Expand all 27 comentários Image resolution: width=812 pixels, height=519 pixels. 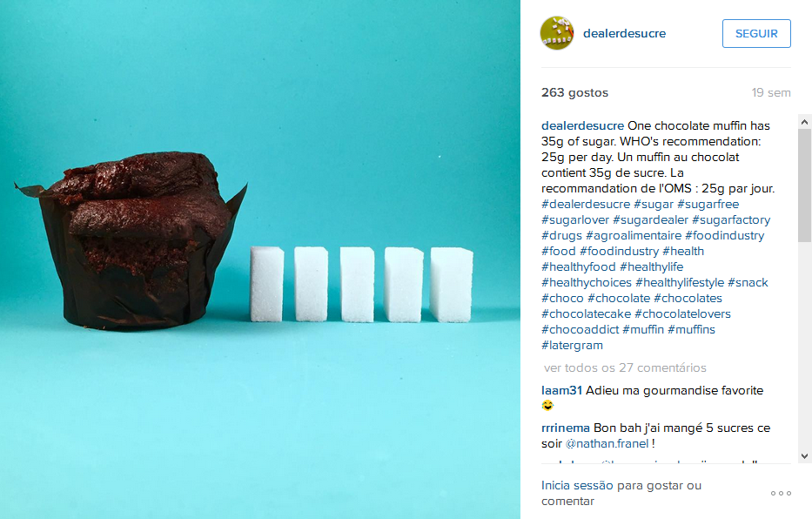pyautogui.click(x=625, y=367)
